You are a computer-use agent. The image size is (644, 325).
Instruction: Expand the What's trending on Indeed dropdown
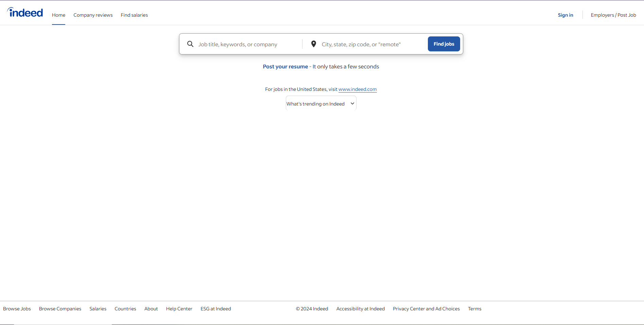coord(321,103)
